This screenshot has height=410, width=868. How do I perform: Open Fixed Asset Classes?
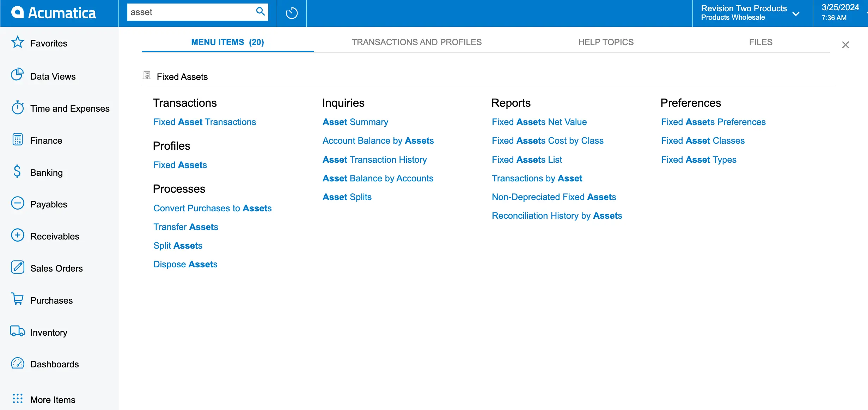tap(703, 141)
